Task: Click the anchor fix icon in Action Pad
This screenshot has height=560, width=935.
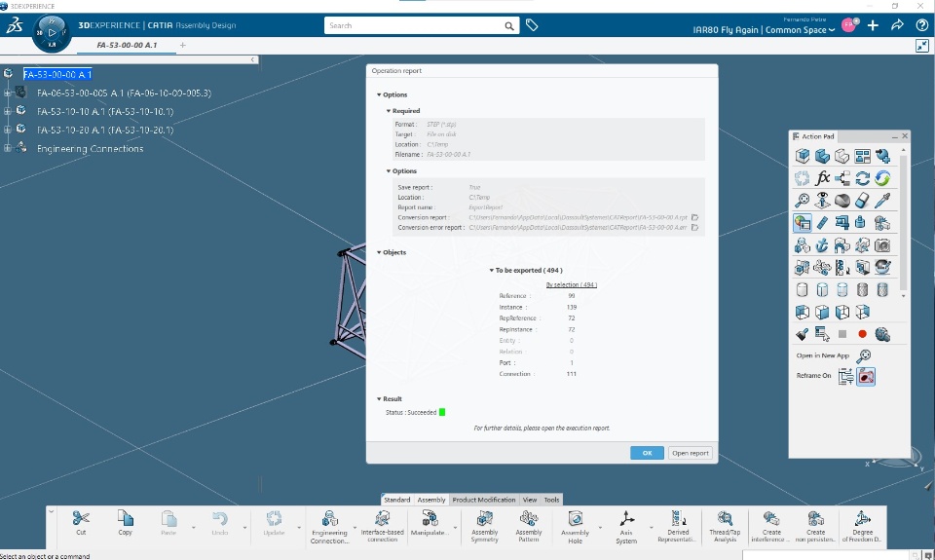Action: (822, 245)
